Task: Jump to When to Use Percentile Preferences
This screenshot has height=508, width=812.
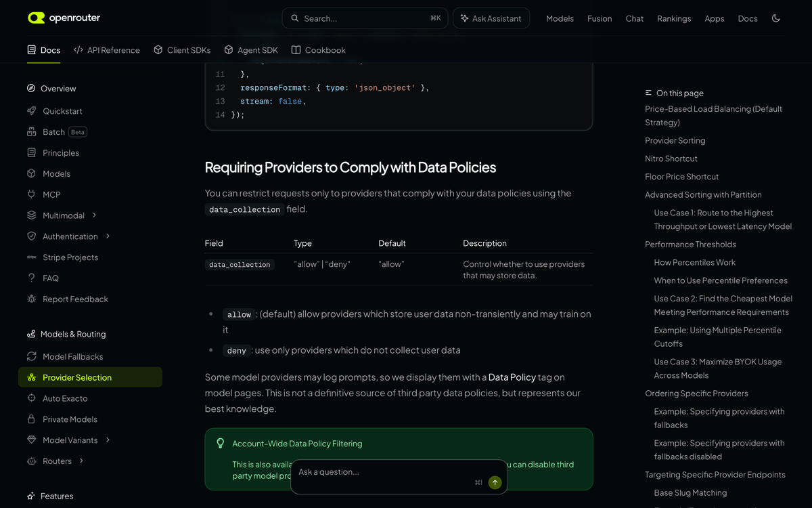Action: 721,280
